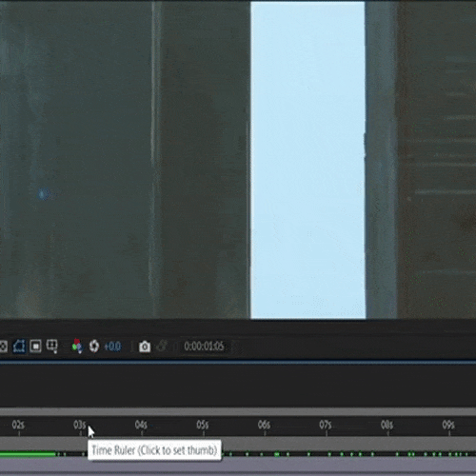
Task: Move time indicator to 06s mark
Action: click(264, 425)
